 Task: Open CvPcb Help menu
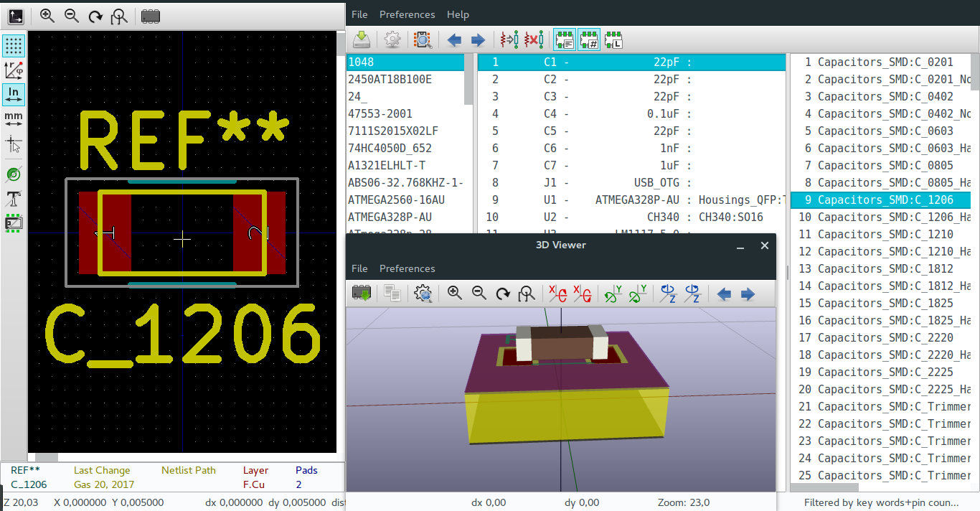pyautogui.click(x=458, y=14)
